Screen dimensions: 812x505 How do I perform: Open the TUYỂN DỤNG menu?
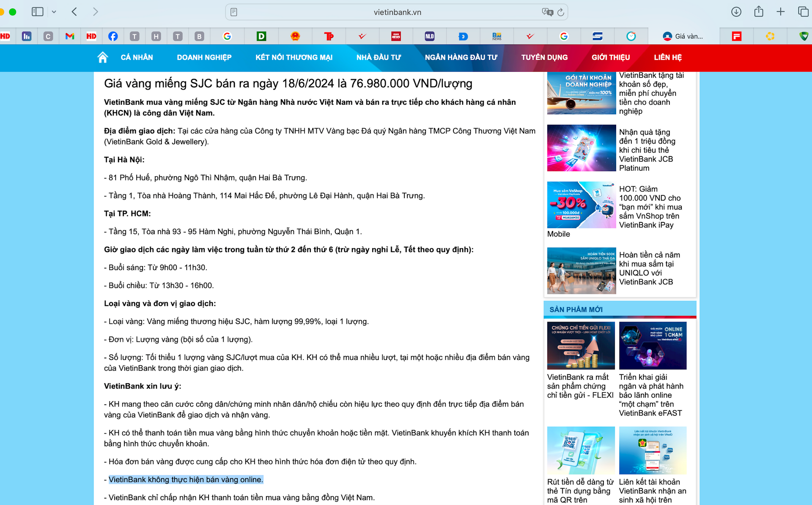[544, 57]
